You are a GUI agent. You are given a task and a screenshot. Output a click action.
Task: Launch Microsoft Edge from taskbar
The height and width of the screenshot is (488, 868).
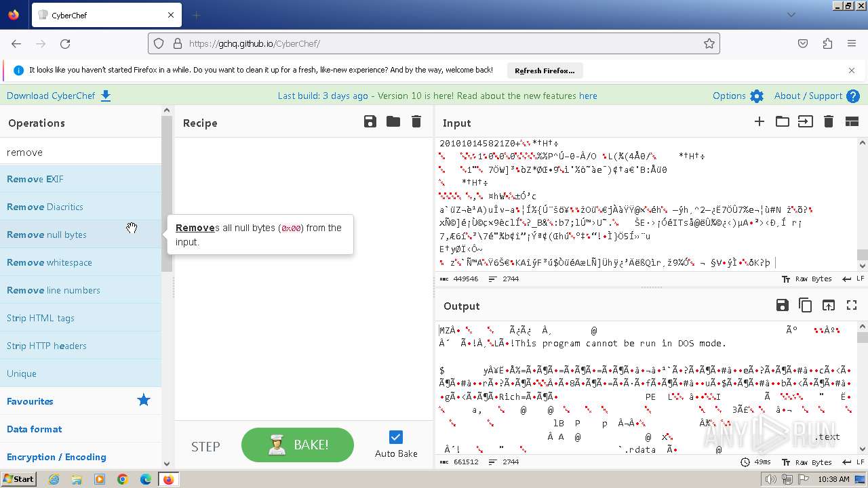coord(145,479)
